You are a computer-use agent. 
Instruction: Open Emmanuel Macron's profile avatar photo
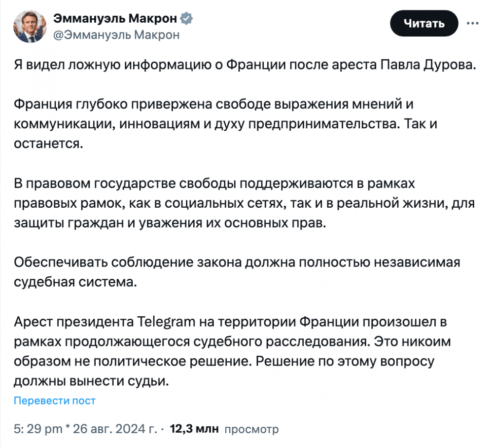coord(30,27)
